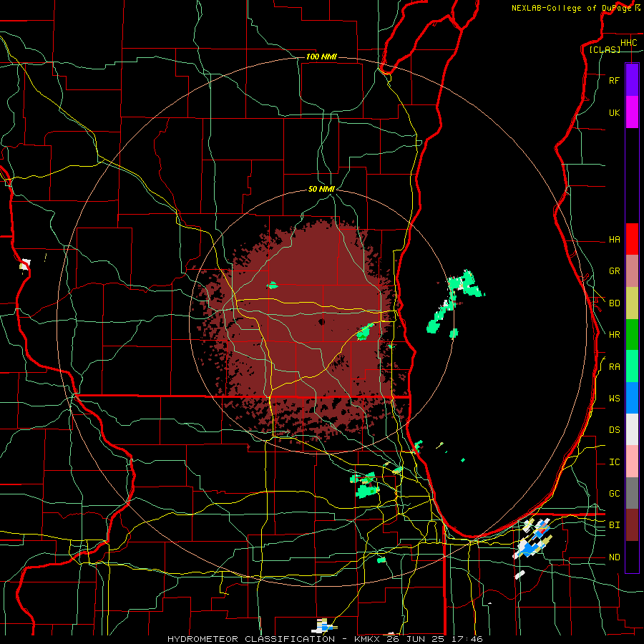Click the BI legend label
Viewport: 644px width, 644px height.
coord(614,525)
